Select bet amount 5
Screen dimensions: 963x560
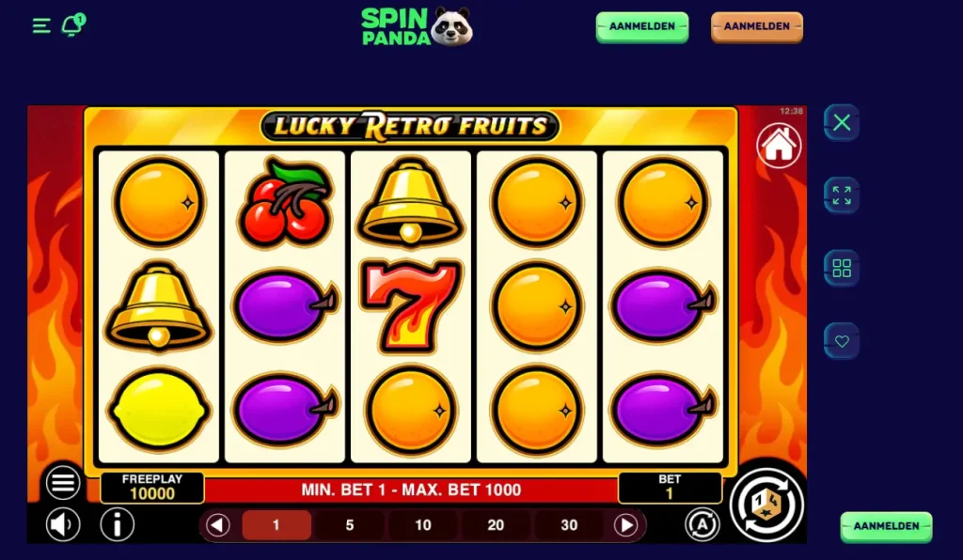coord(350,525)
